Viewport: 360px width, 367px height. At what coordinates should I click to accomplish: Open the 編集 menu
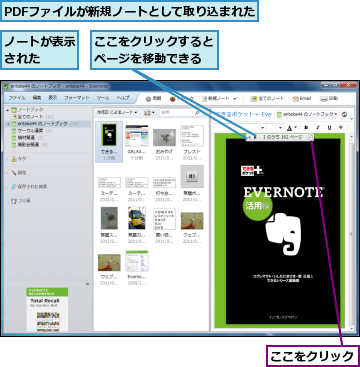coord(37,98)
